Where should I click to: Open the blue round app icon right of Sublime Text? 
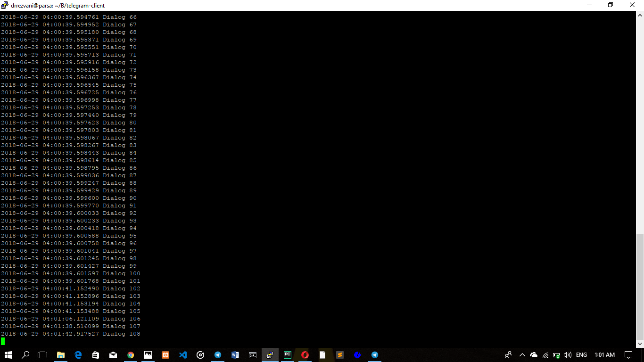point(357,354)
